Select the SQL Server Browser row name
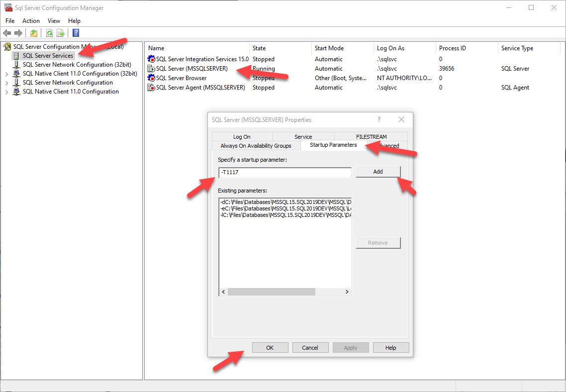The width and height of the screenshot is (566, 392). point(181,78)
